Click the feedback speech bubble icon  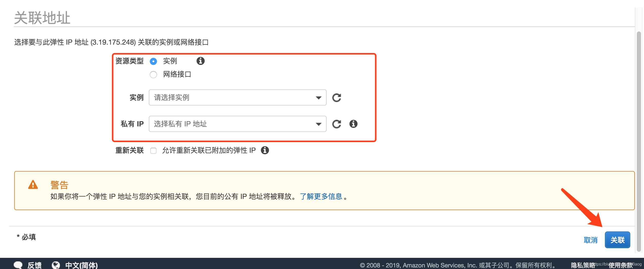click(x=18, y=265)
